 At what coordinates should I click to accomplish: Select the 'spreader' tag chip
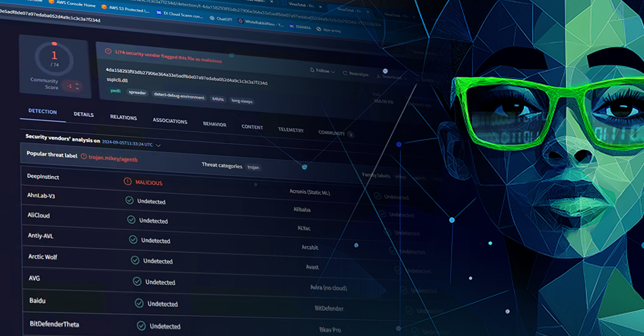tap(138, 92)
